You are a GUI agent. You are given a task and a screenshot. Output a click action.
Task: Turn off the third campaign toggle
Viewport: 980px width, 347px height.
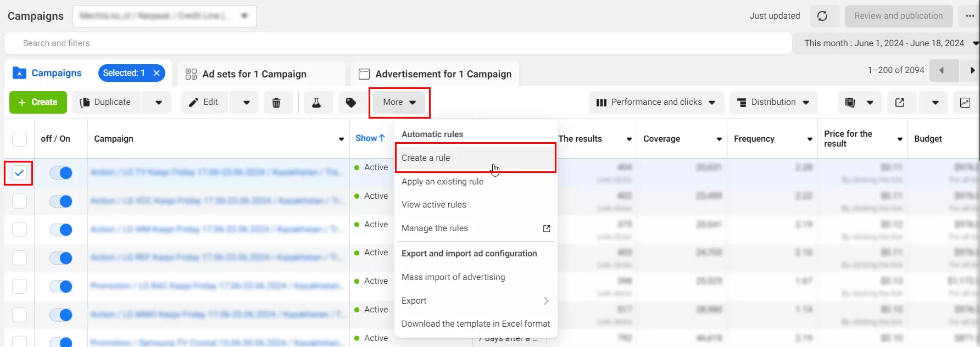[x=61, y=230]
